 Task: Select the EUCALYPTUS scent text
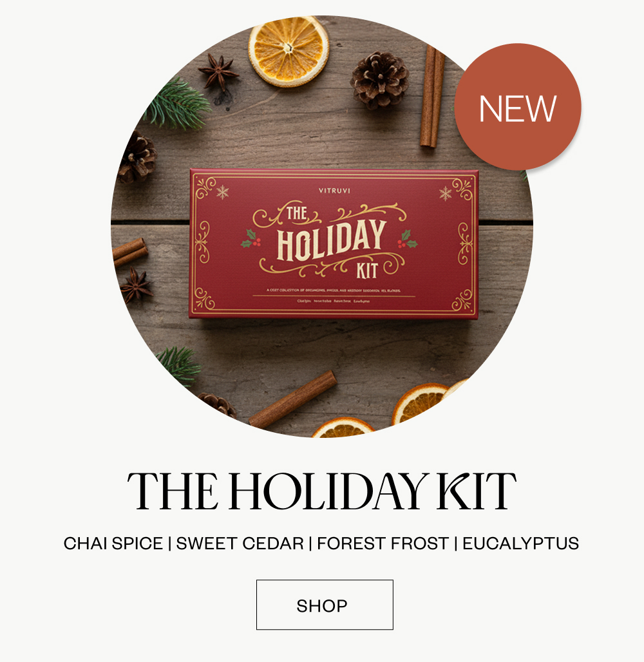click(521, 544)
